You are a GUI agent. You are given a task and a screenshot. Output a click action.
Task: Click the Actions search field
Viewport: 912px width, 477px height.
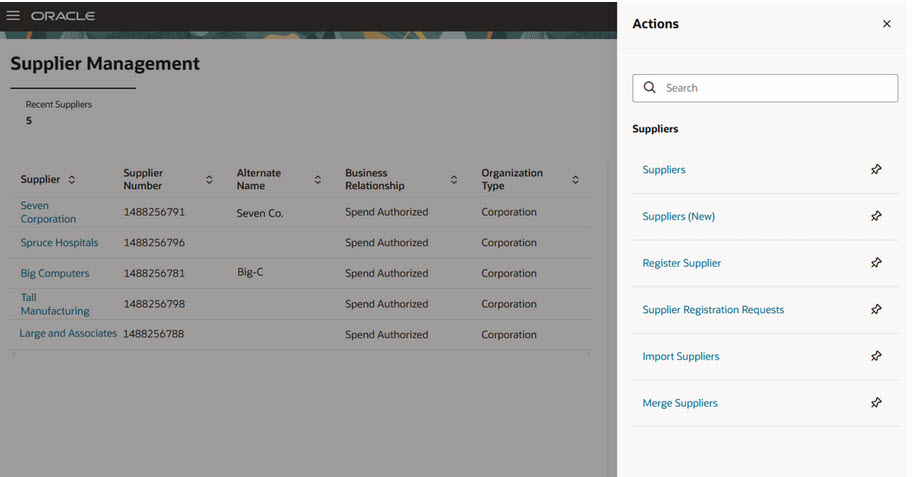775,88
